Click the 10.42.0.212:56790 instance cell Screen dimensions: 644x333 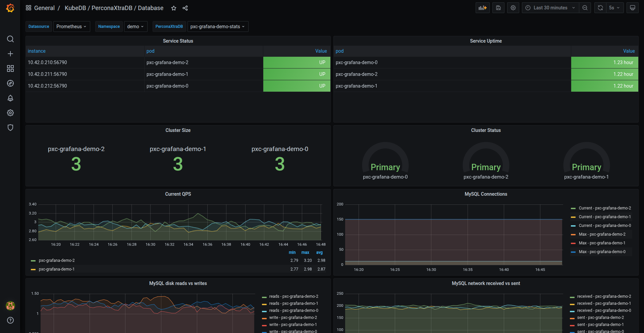(85, 86)
